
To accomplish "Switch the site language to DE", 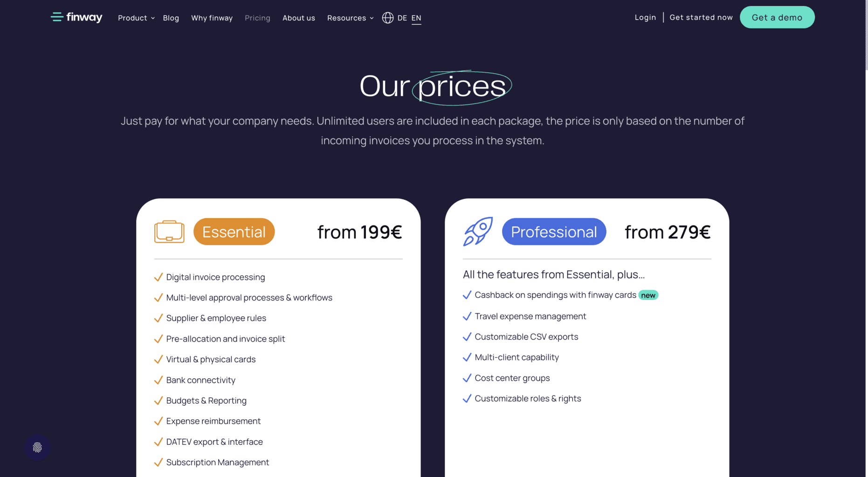I will [402, 18].
